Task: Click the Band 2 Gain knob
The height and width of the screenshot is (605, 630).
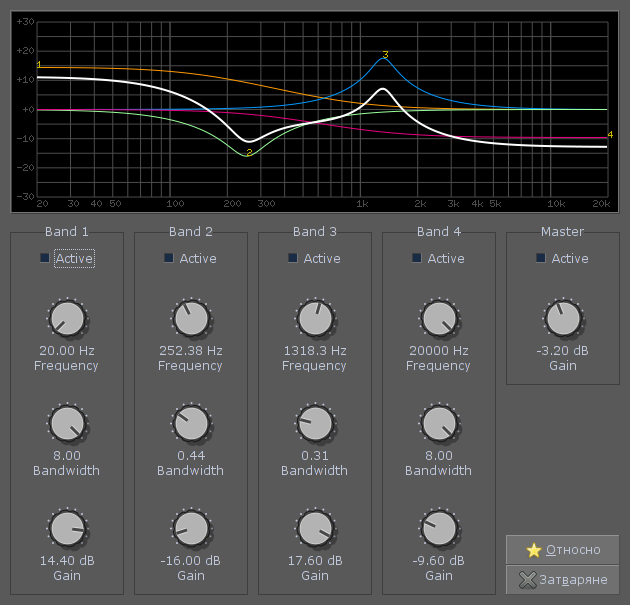Action: click(x=190, y=529)
